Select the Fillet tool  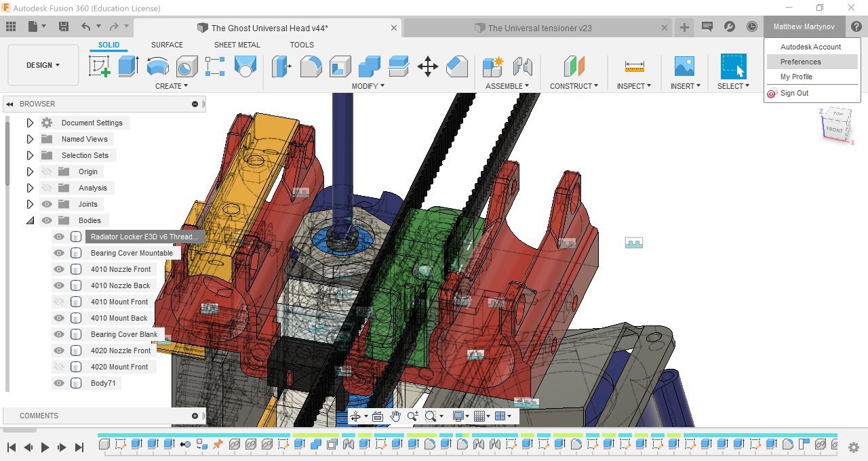click(311, 66)
